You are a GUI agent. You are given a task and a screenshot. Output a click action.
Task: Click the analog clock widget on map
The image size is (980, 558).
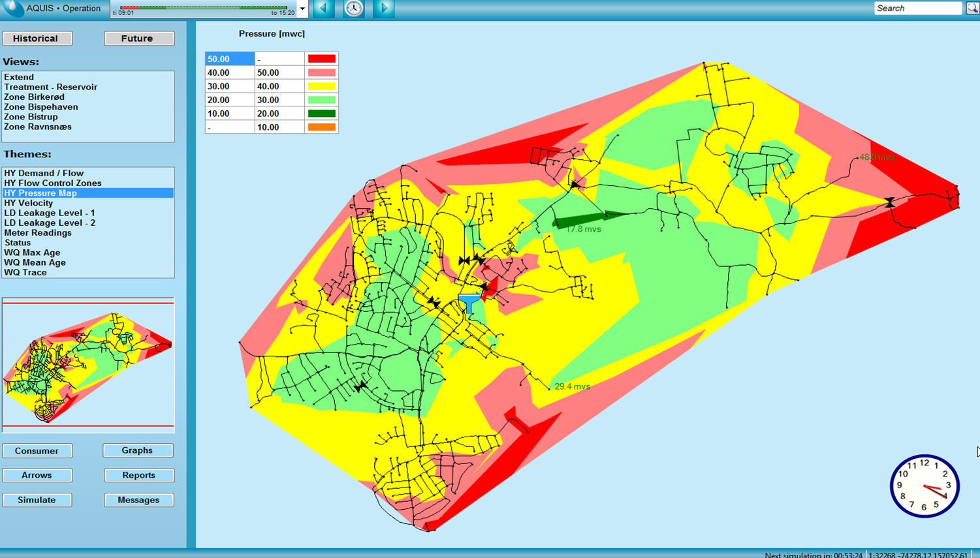(925, 486)
